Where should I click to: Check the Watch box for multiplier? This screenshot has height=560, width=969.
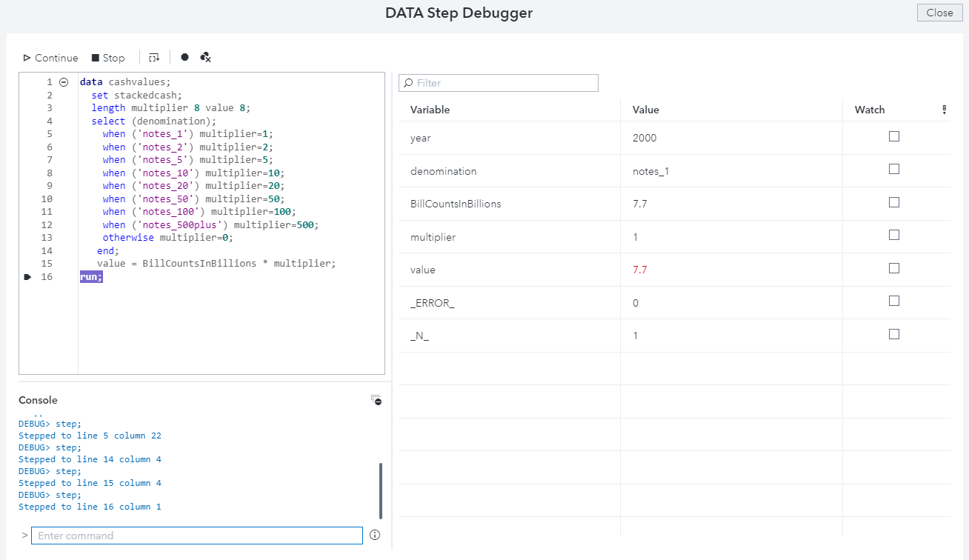894,236
